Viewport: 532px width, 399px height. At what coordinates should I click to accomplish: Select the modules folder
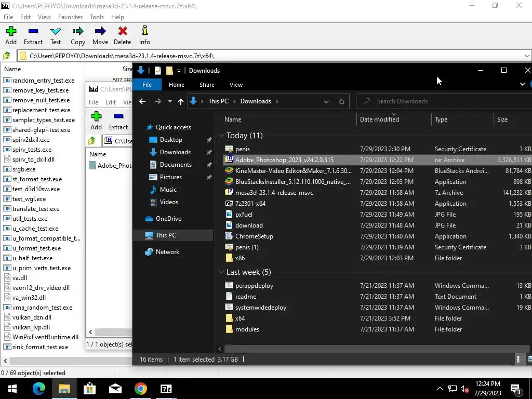pyautogui.click(x=247, y=329)
